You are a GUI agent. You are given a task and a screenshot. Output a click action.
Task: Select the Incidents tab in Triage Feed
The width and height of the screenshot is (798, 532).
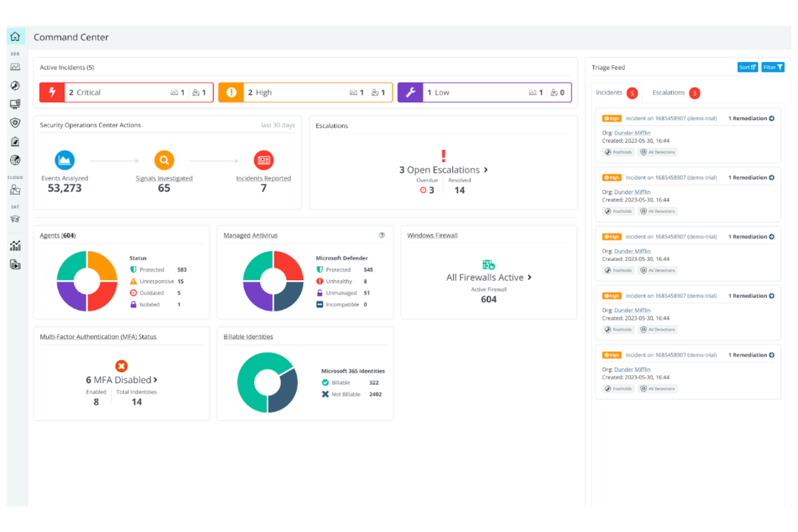[609, 93]
